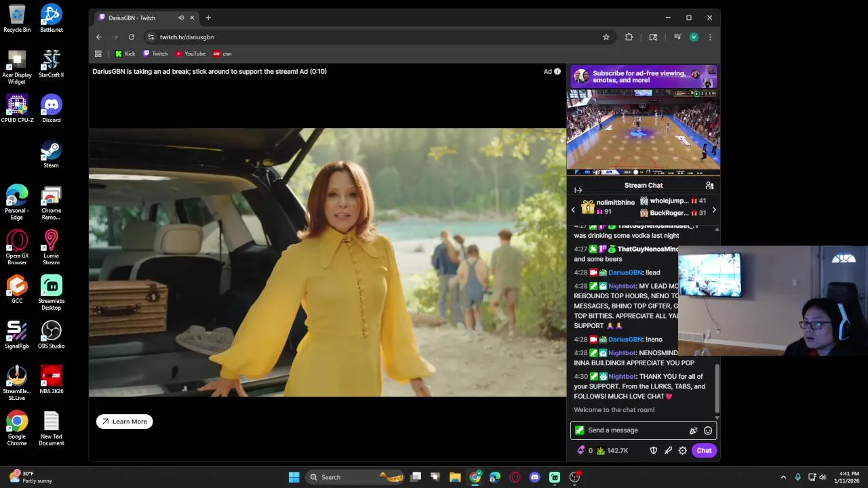
Task: Open Discord desktop shortcut
Action: point(52,108)
